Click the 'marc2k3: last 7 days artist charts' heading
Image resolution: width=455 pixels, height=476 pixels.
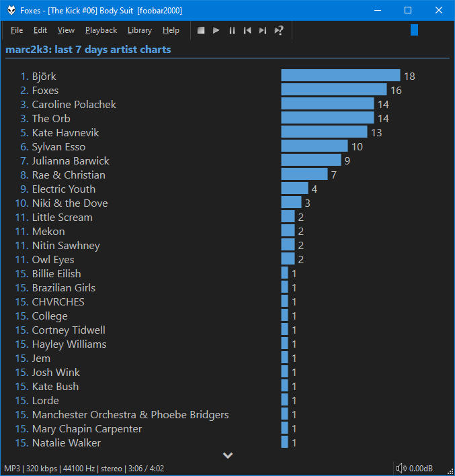click(88, 50)
